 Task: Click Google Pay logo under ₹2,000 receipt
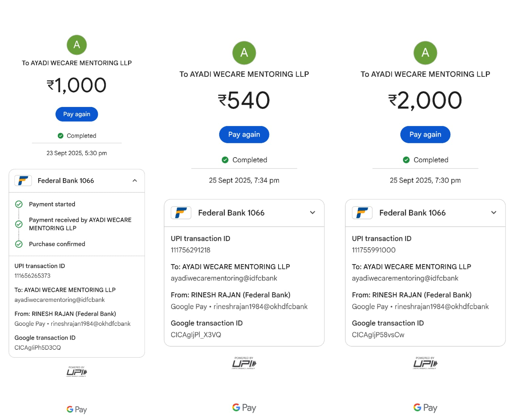pos(425,408)
